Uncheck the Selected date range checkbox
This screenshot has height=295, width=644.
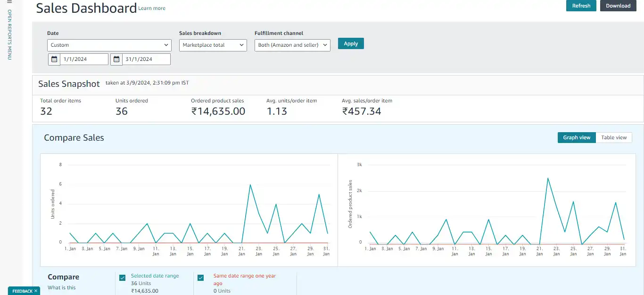(x=123, y=278)
